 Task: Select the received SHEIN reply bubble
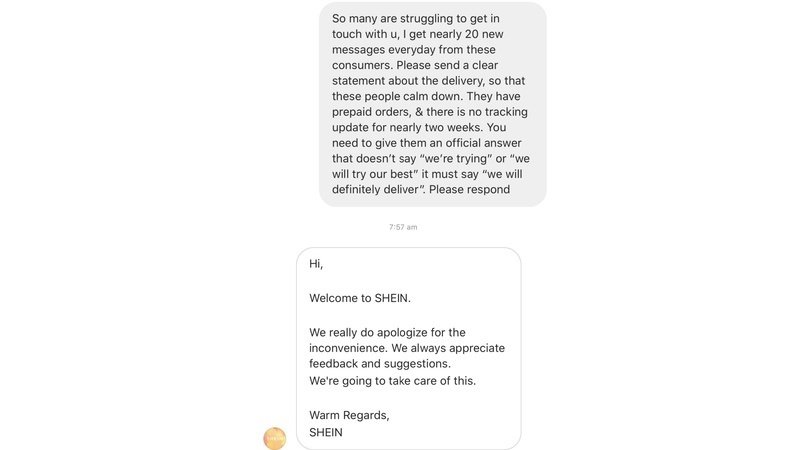tap(408, 348)
